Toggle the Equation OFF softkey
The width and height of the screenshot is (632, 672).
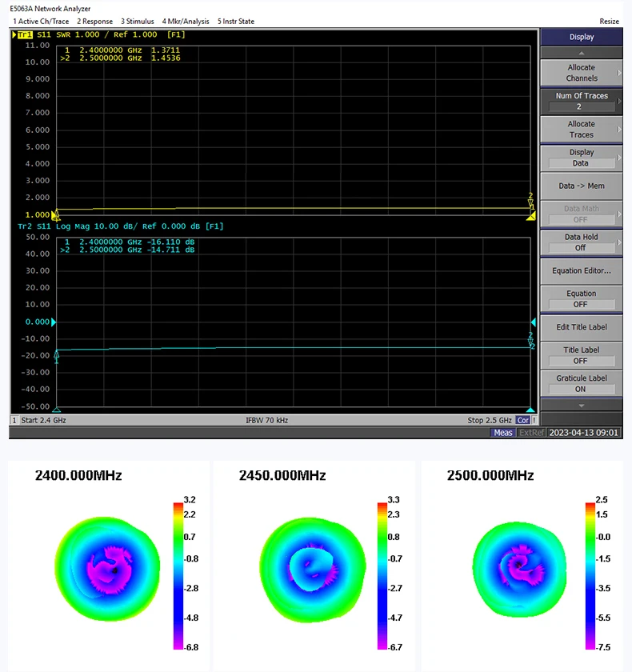coord(582,298)
